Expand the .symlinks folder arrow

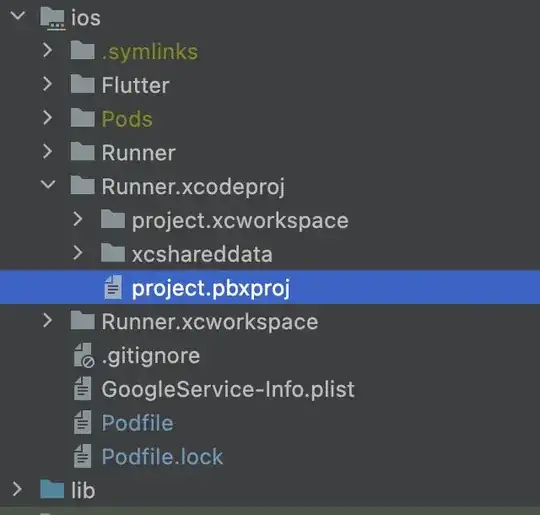tap(48, 50)
